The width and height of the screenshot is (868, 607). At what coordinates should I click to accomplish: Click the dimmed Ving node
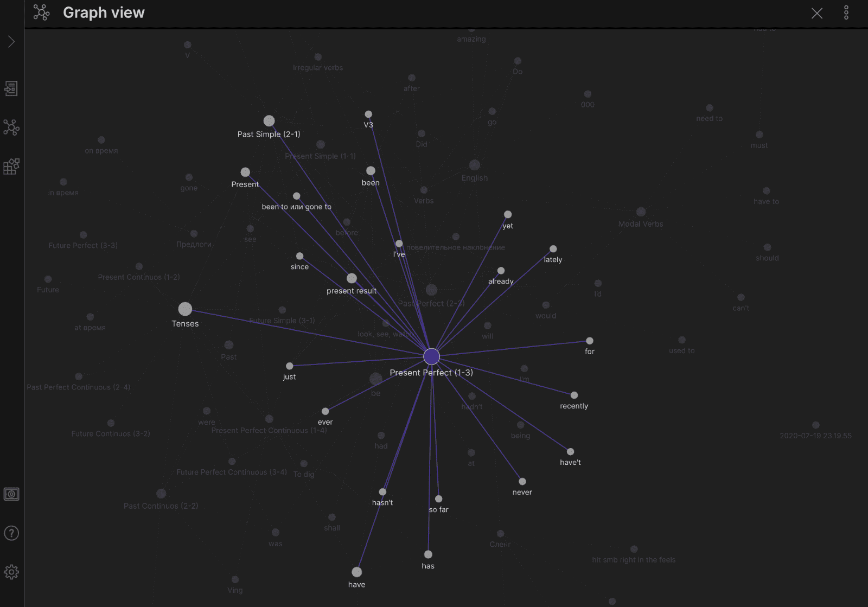pos(235,580)
